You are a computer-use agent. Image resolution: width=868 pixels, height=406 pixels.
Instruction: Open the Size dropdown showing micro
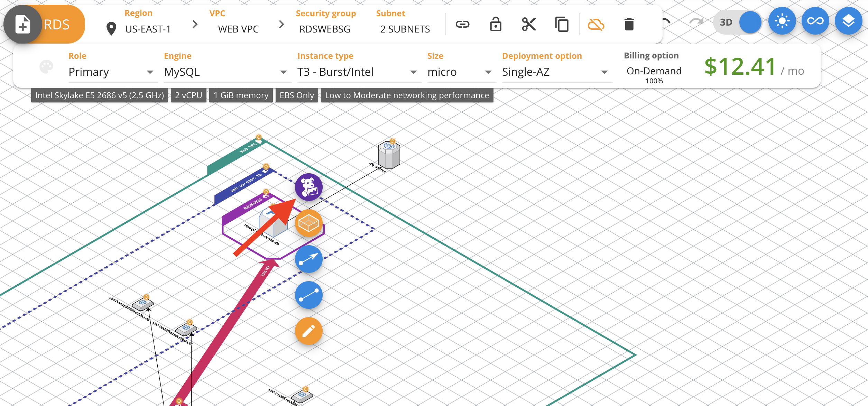461,72
